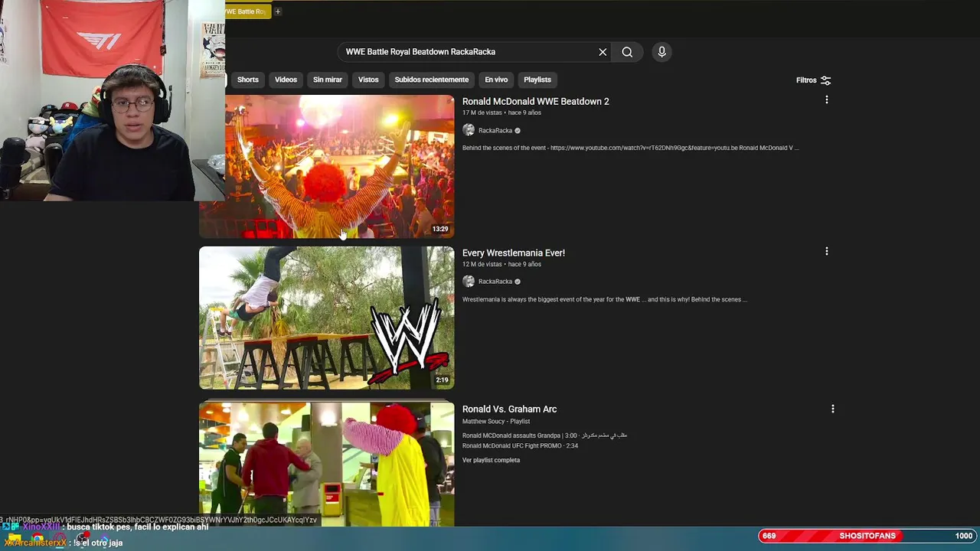Select the En vivo filter chip
Viewport: 980px width, 551px height.
click(x=496, y=80)
